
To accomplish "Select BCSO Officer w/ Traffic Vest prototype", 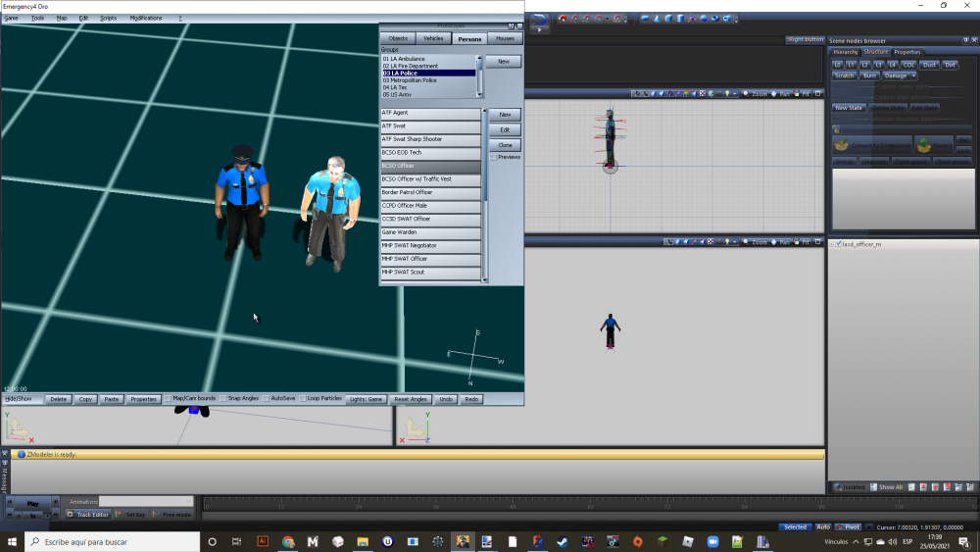I will 430,179.
